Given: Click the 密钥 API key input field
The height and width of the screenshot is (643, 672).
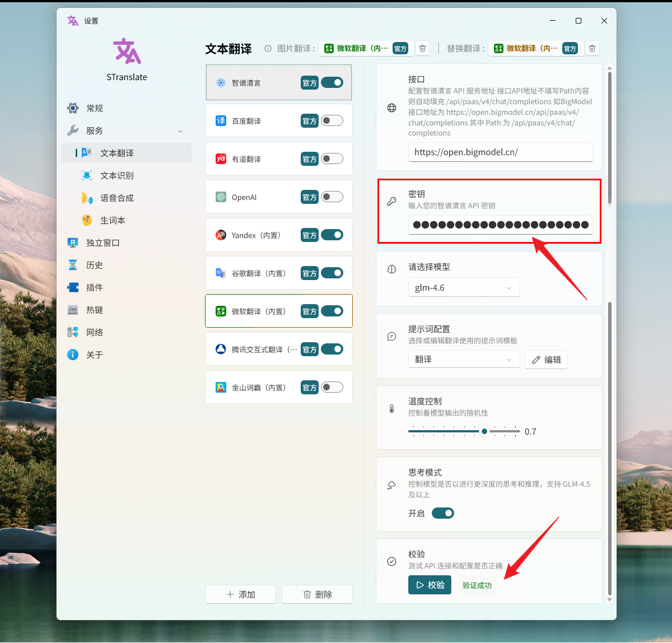Looking at the screenshot, I should click(500, 225).
